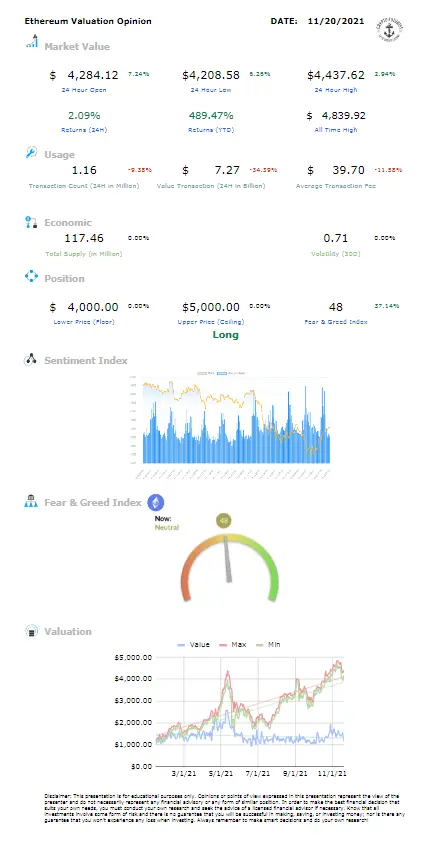Click the gauge needle
The height and width of the screenshot is (852, 447).
point(228,560)
